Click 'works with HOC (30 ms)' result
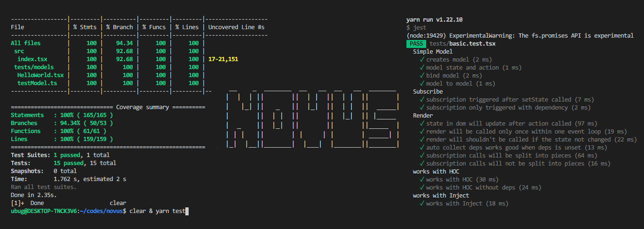 (459, 180)
